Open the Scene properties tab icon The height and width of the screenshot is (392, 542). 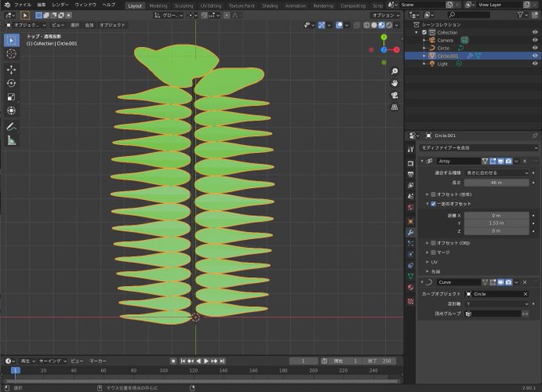pos(410,196)
